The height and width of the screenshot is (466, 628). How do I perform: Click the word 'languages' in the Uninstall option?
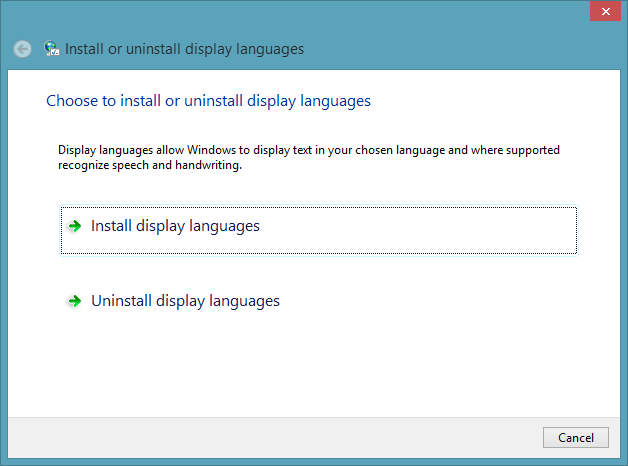(x=244, y=301)
